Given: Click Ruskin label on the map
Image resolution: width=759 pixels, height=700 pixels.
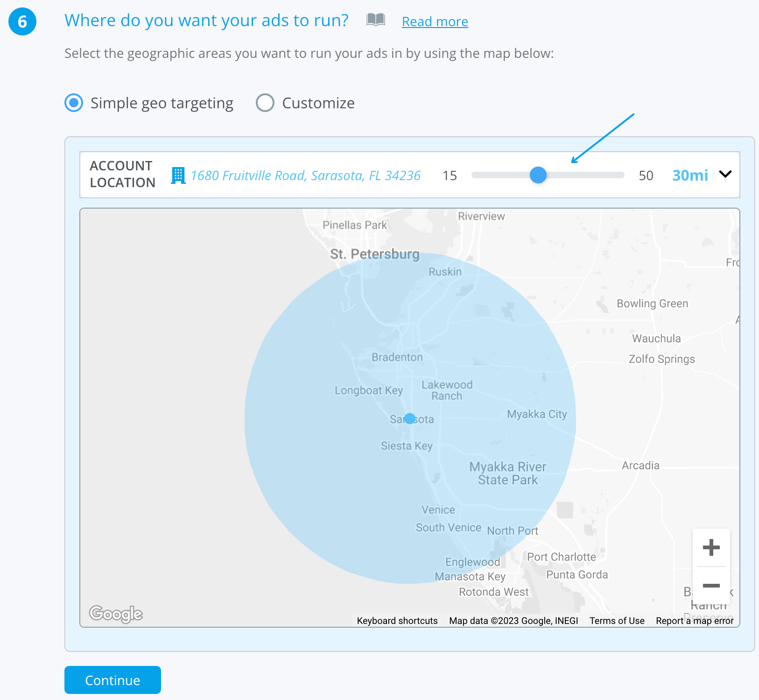Looking at the screenshot, I should (x=445, y=272).
